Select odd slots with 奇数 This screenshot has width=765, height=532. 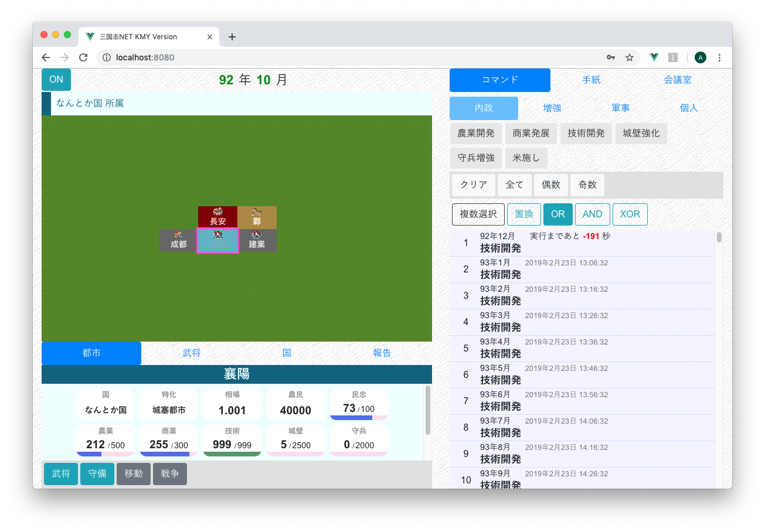click(587, 185)
